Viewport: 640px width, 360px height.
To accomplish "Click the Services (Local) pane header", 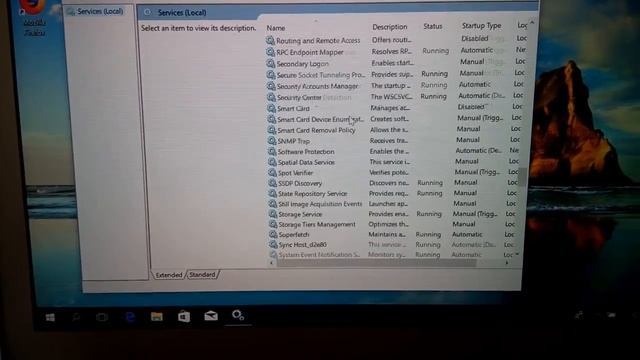I will [182, 13].
